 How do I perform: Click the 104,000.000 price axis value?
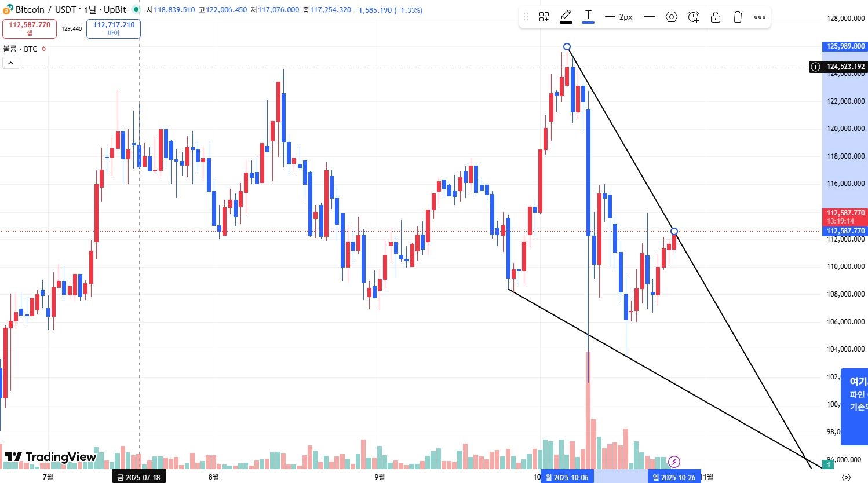click(x=845, y=349)
